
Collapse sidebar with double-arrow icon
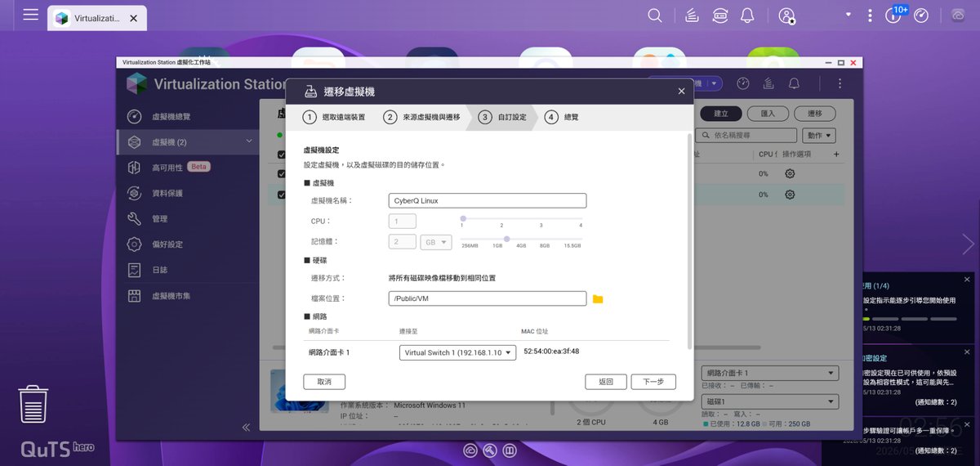246,428
